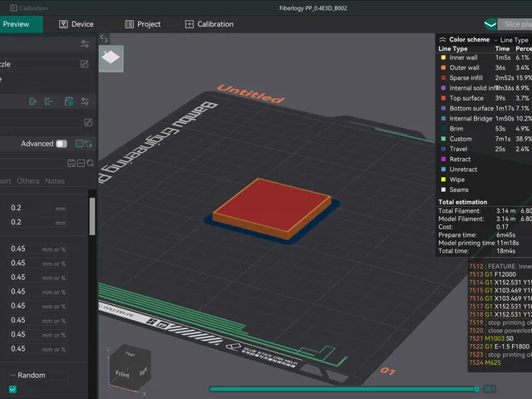Select plate 1 thumbnail

(111, 58)
